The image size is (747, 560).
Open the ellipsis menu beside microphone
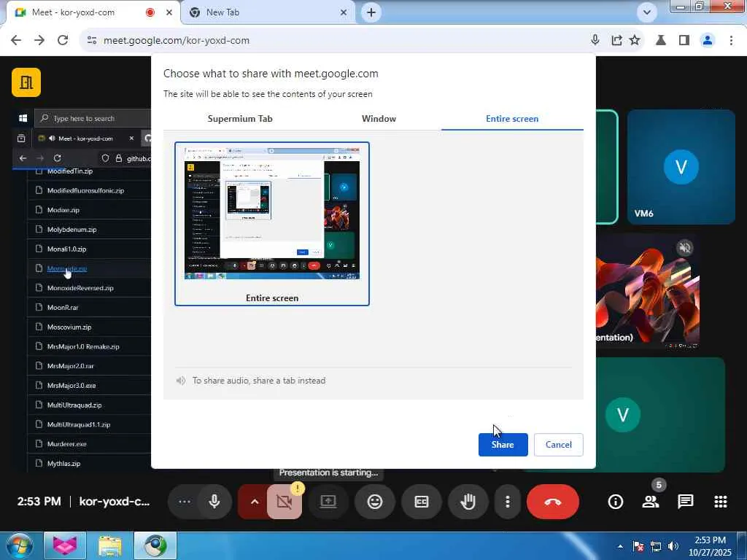[185, 502]
